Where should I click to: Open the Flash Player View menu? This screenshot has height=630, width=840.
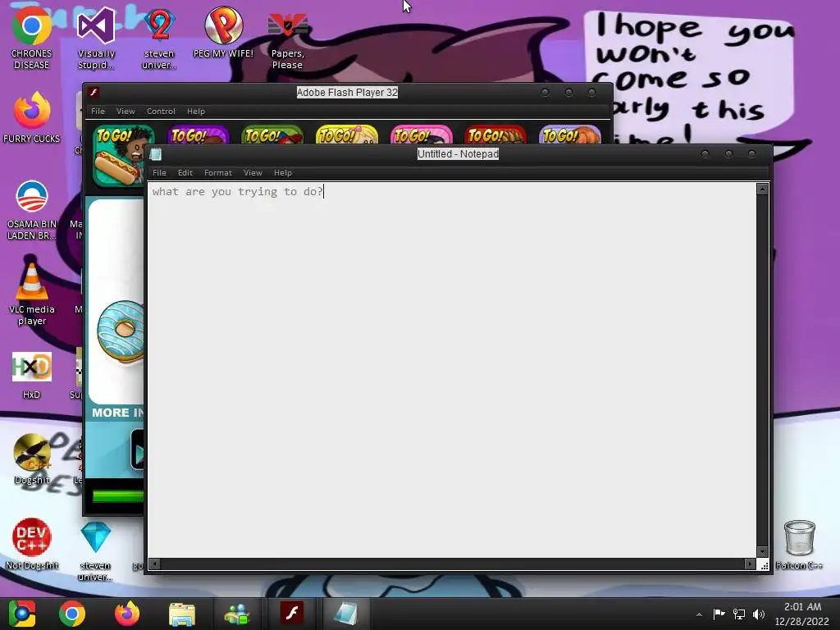click(126, 111)
